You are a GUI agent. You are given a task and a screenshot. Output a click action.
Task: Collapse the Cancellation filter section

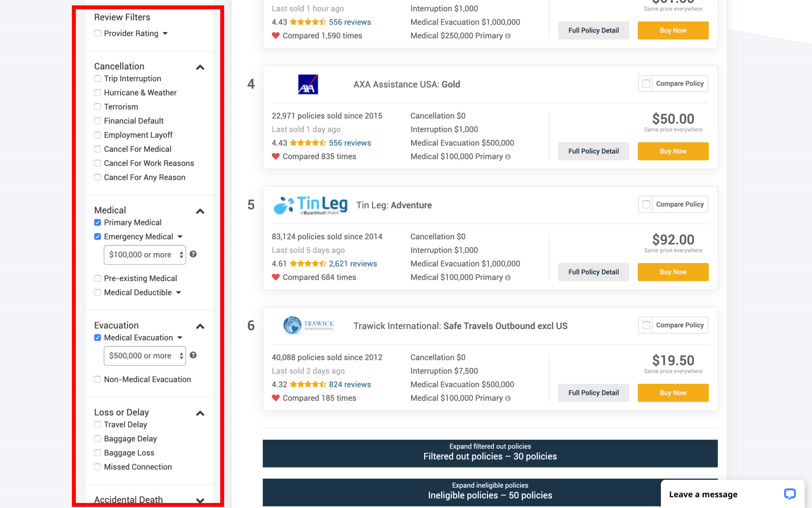coord(200,67)
